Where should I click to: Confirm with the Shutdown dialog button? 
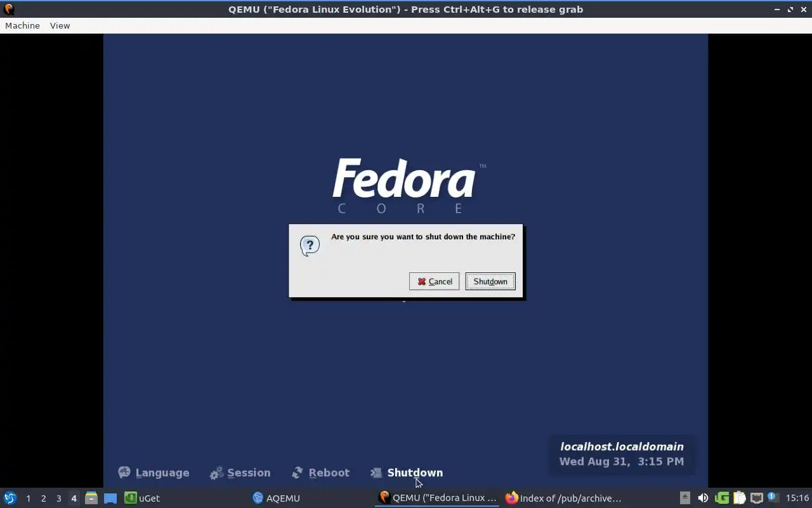(490, 281)
